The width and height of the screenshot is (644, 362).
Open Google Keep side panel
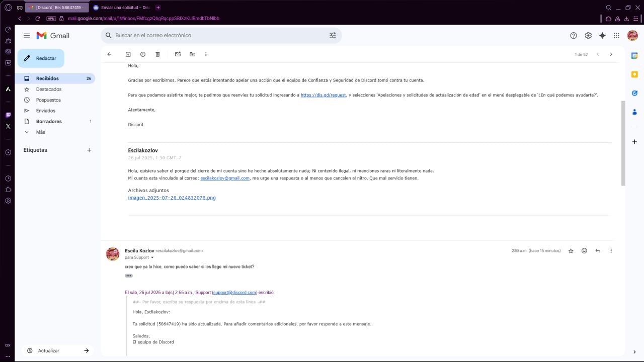tap(634, 74)
